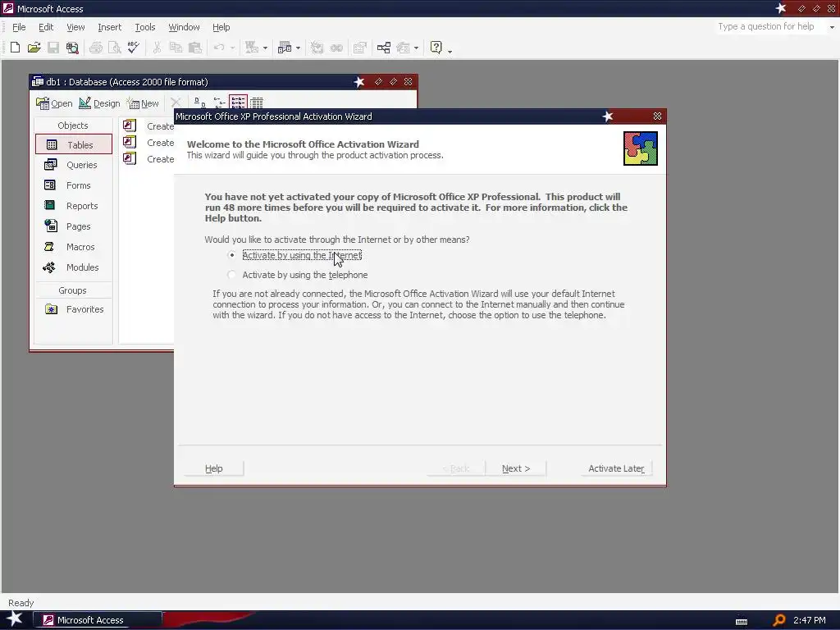Expand the New Object dropdown arrow
The width and height of the screenshot is (840, 630).
[x=416, y=48]
